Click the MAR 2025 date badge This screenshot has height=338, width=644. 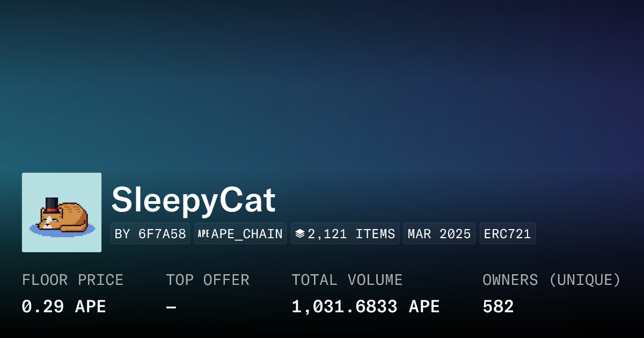point(440,234)
